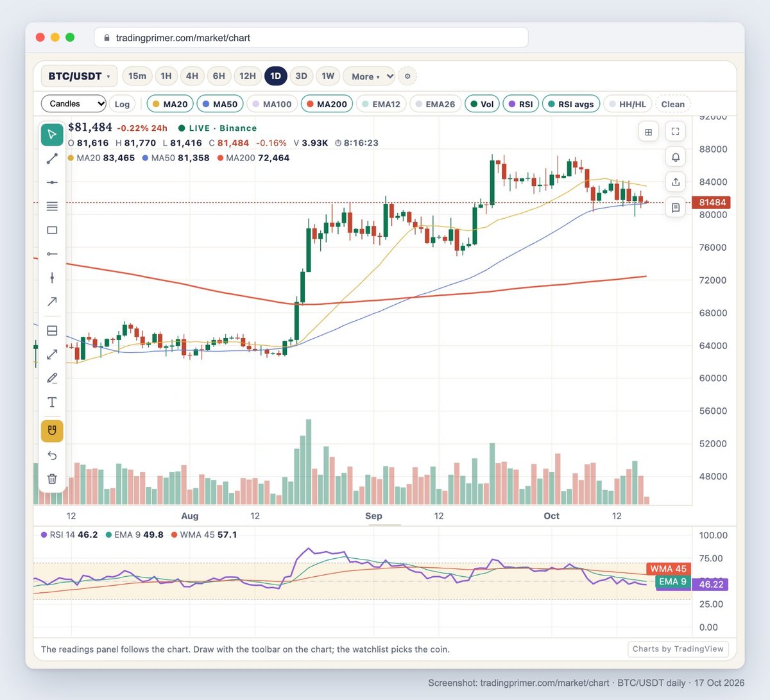Select the parallel lines Fibonacci tool
The width and height of the screenshot is (770, 700).
pyautogui.click(x=52, y=206)
